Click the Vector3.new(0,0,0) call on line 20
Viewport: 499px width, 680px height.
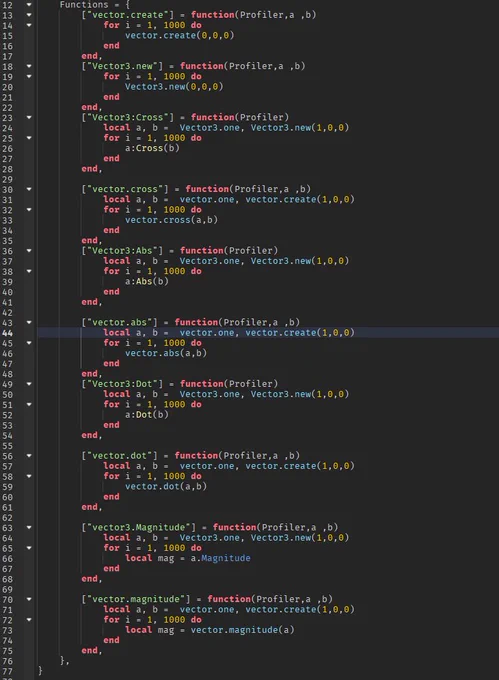pos(174,87)
